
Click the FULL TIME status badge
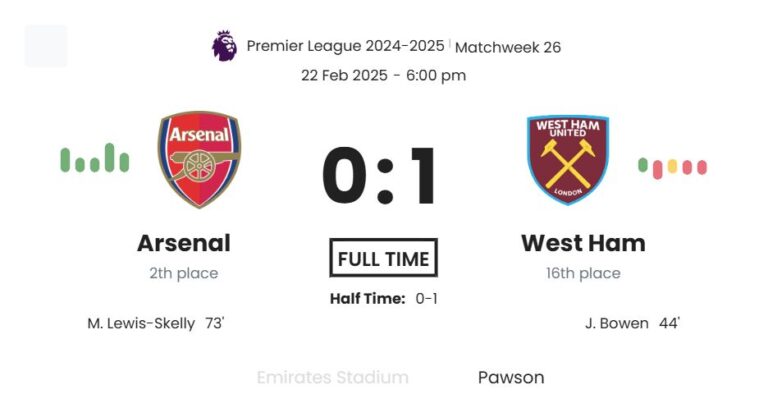click(383, 259)
